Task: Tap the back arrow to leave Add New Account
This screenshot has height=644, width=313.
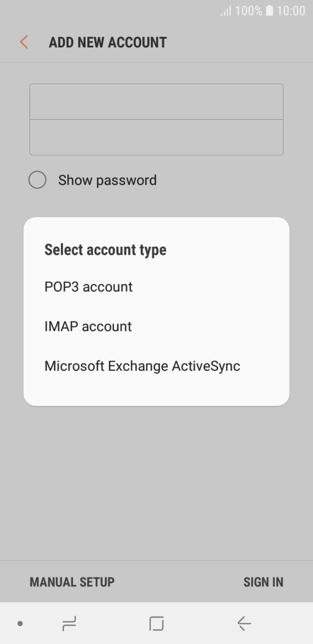Action: (23, 42)
